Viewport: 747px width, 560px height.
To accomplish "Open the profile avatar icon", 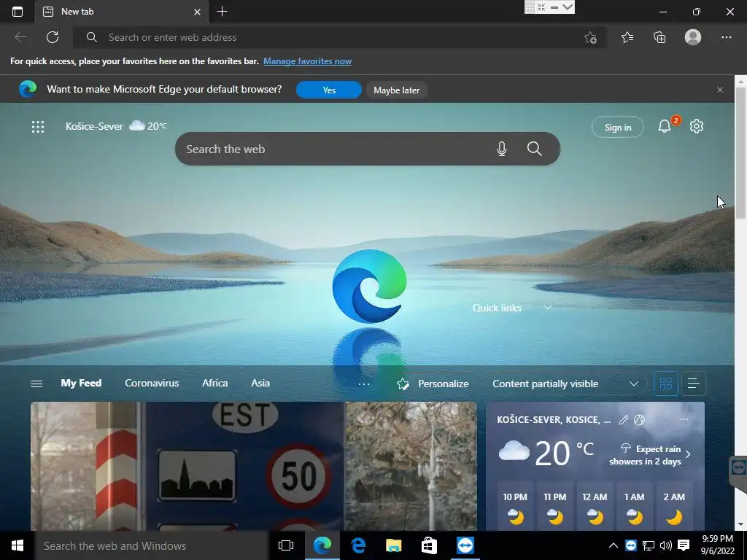I will 693,37.
